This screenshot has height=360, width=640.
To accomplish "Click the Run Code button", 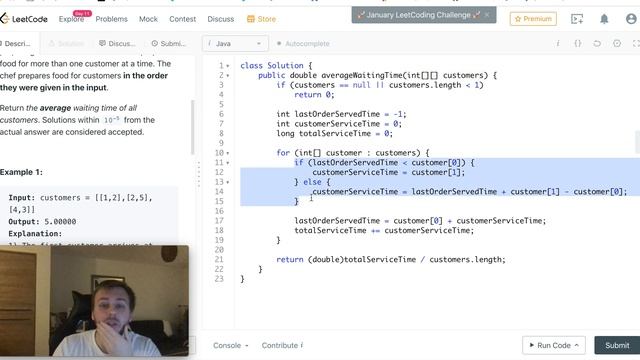I will coord(553,345).
